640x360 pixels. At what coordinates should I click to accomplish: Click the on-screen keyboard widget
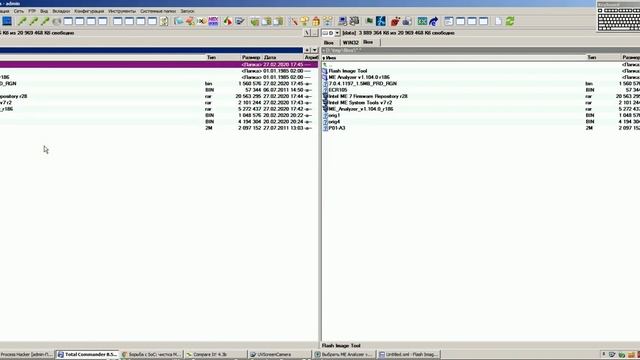pos(618,16)
